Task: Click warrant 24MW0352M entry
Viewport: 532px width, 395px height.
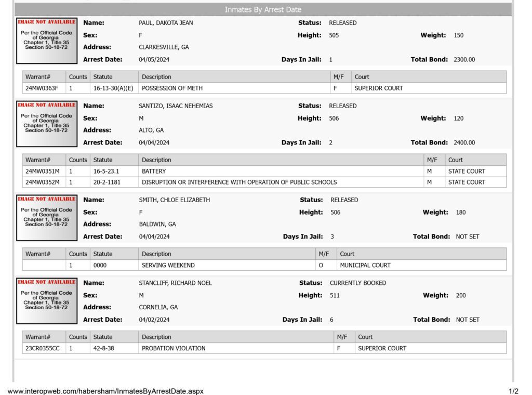Action: [43, 182]
